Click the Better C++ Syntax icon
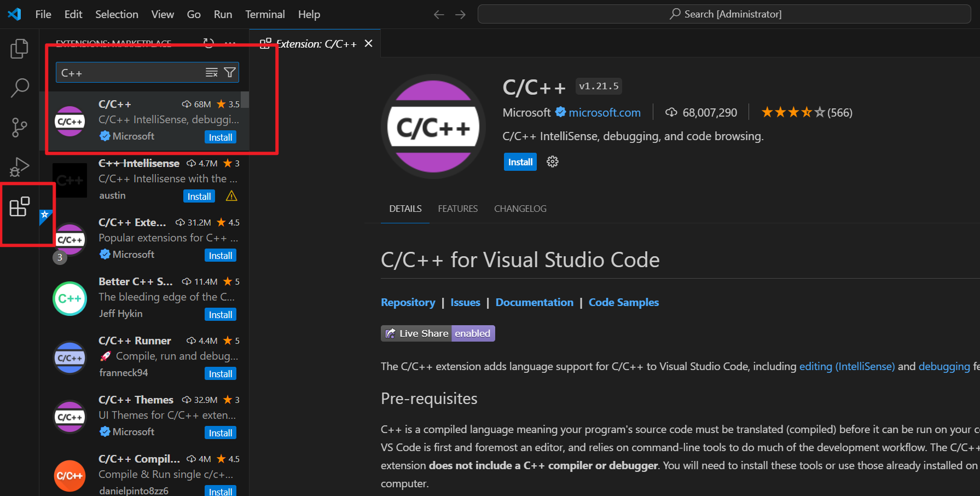 (70, 298)
